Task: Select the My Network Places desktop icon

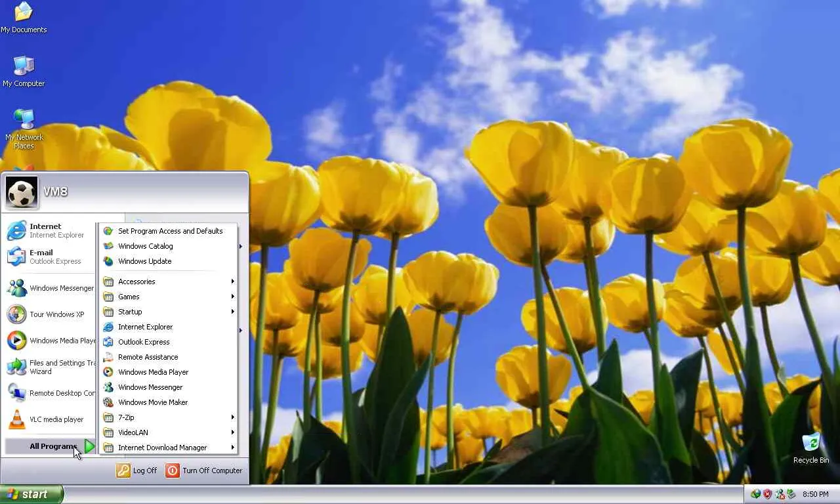Action: click(24, 129)
